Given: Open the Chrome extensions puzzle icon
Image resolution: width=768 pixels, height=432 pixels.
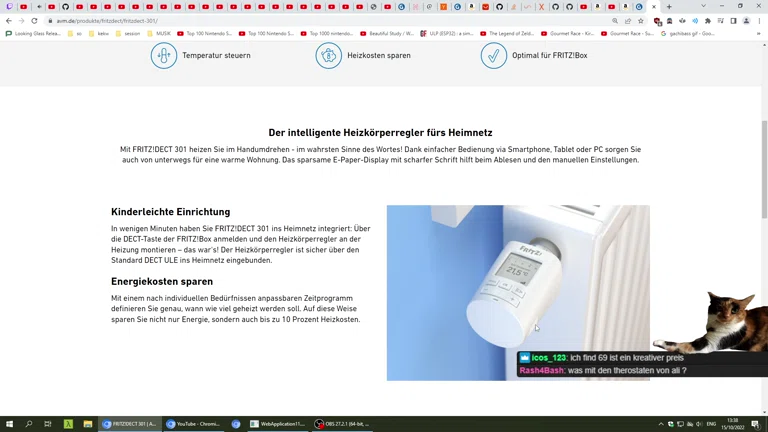Looking at the screenshot, I should 708,21.
